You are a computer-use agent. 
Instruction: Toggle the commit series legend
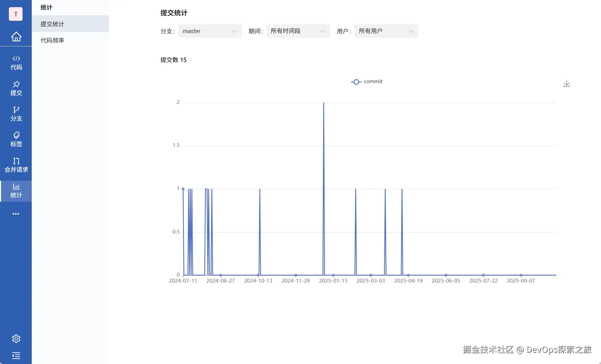pyautogui.click(x=367, y=82)
